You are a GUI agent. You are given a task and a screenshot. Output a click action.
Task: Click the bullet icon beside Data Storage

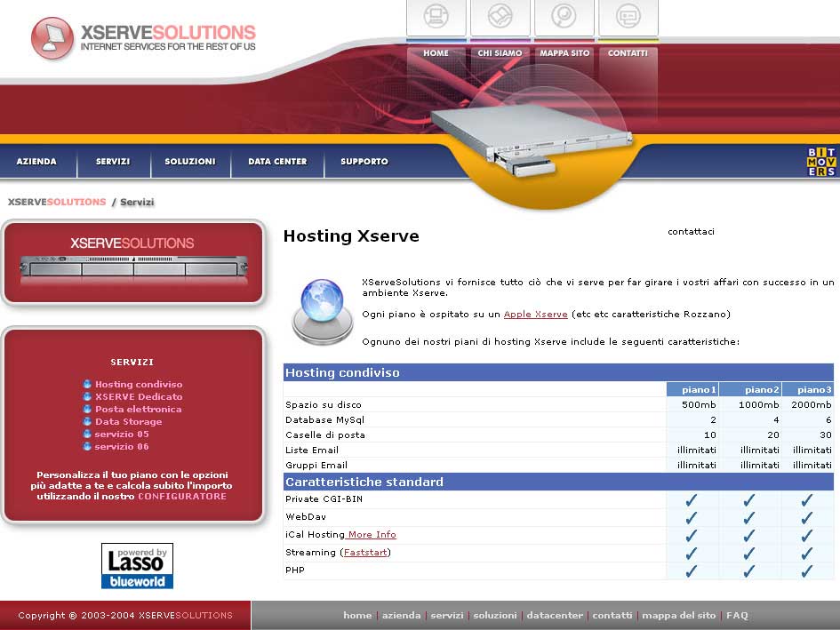tap(87, 421)
